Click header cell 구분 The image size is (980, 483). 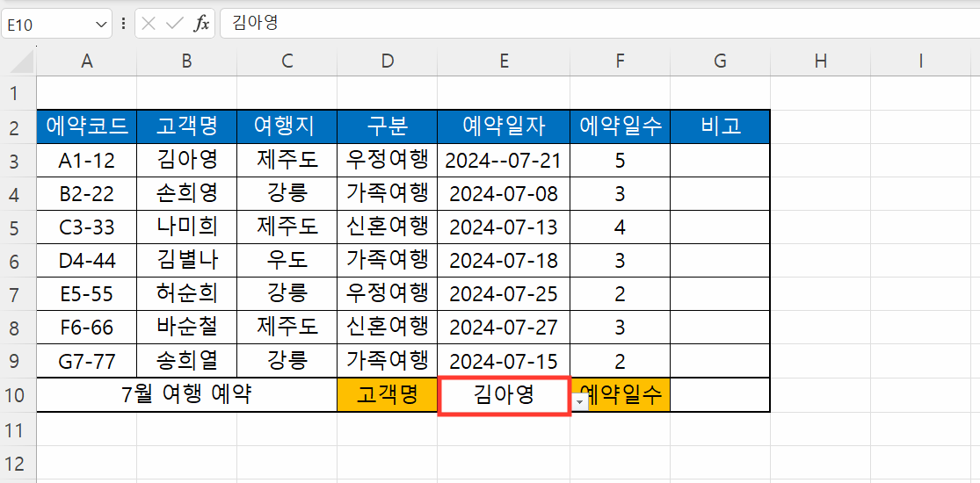point(388,126)
